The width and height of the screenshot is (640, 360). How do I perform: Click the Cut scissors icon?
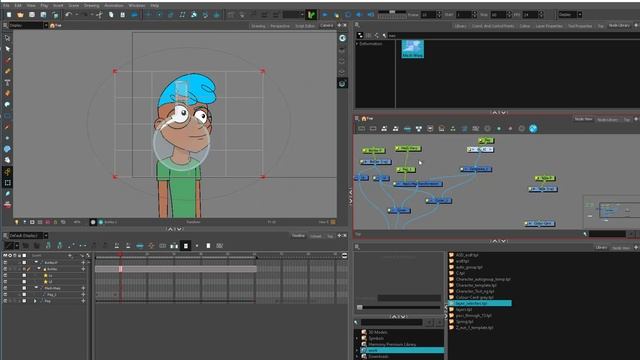(99, 15)
